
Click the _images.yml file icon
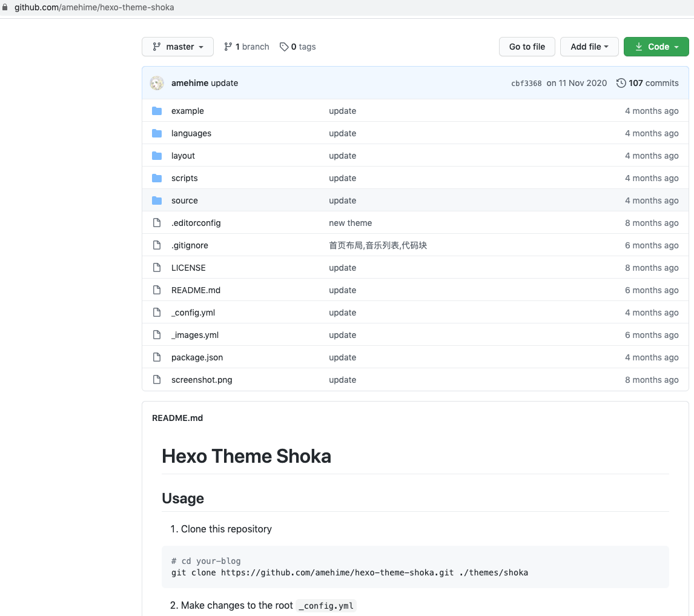point(157,335)
